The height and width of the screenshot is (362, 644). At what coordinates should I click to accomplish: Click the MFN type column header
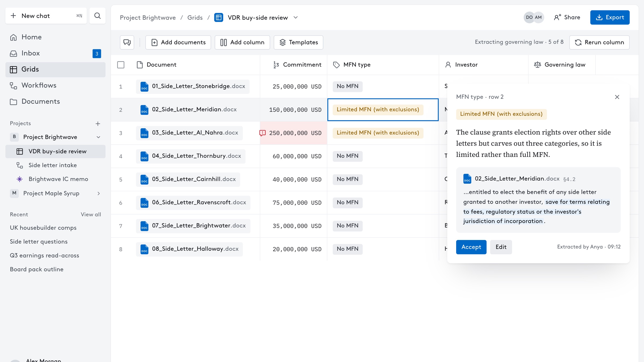click(x=383, y=65)
